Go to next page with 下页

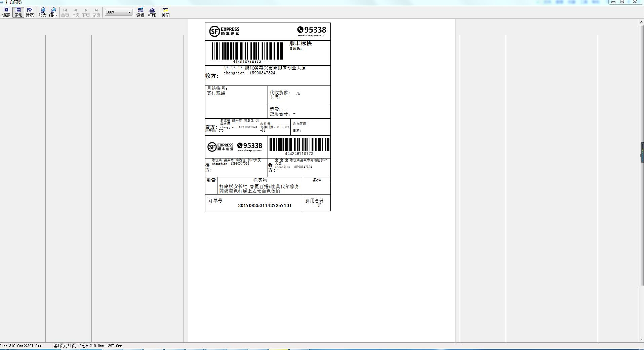coord(86,12)
